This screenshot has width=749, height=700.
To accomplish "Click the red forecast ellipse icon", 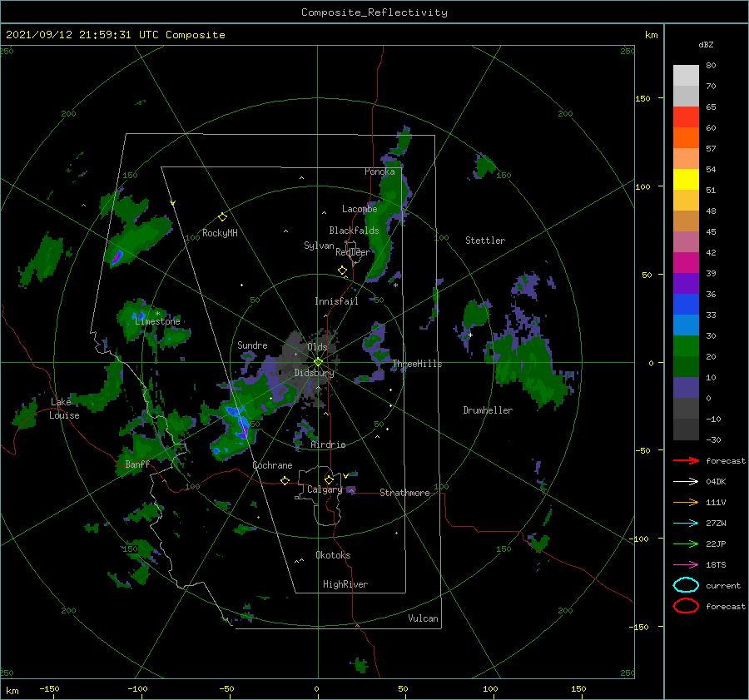I will point(686,606).
